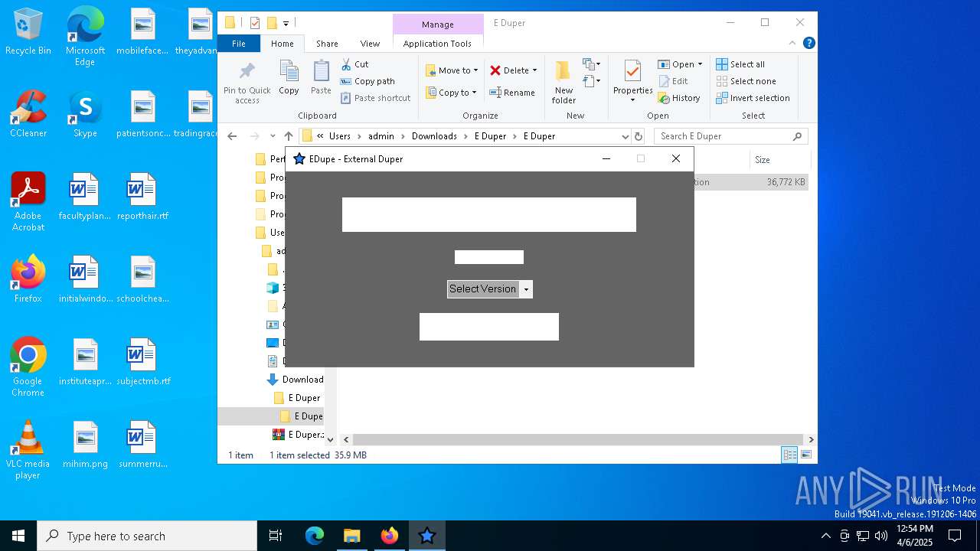
Task: Open the Move to dropdown
Action: tap(452, 70)
